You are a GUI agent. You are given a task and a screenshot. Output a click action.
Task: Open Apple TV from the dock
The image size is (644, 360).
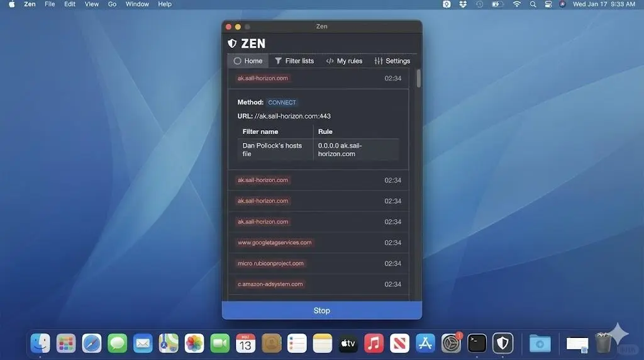348,343
